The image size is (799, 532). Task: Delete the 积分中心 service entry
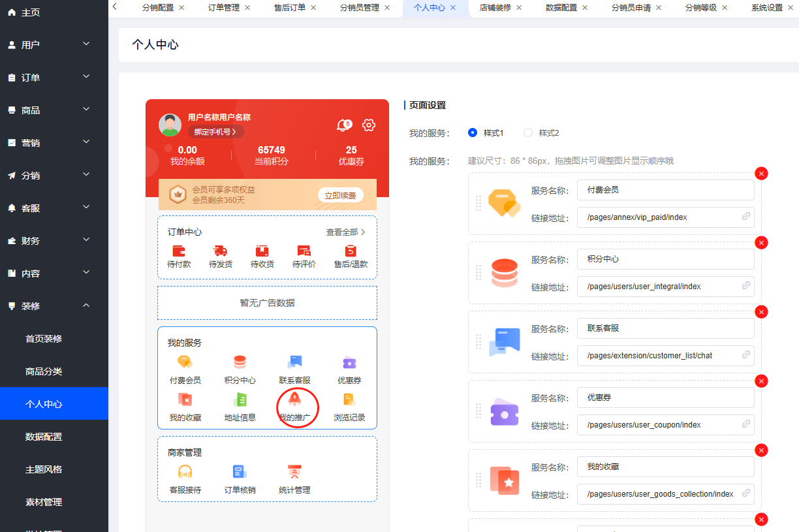761,242
